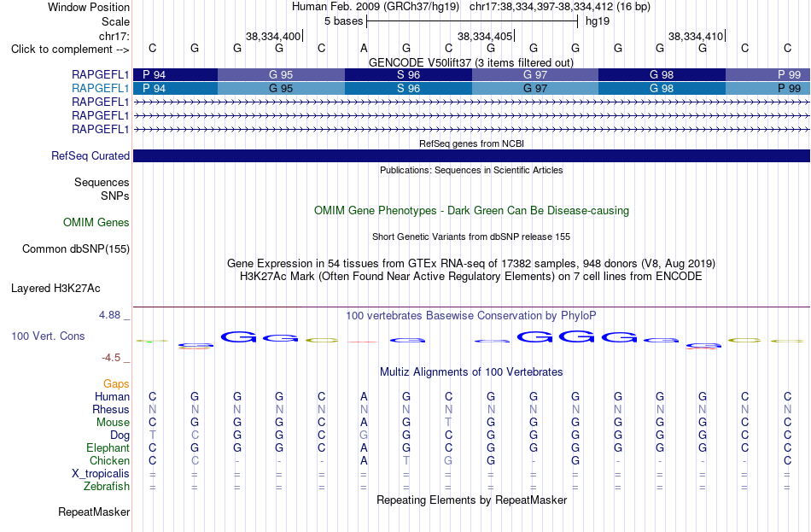Click the hg19 label beside the scale bar
The height and width of the screenshot is (532, 811).
click(x=598, y=21)
